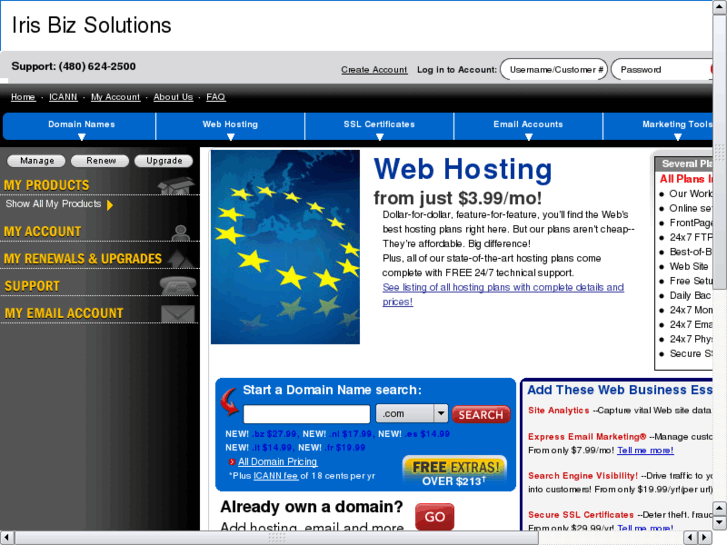This screenshot has width=727, height=545.
Task: Click the red GO button
Action: pyautogui.click(x=434, y=516)
